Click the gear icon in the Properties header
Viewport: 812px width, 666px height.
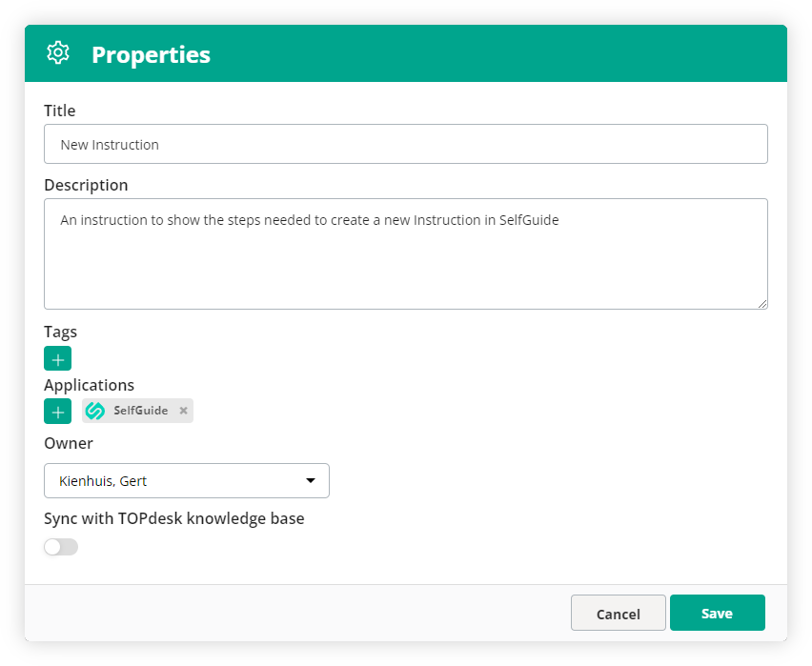[x=57, y=53]
